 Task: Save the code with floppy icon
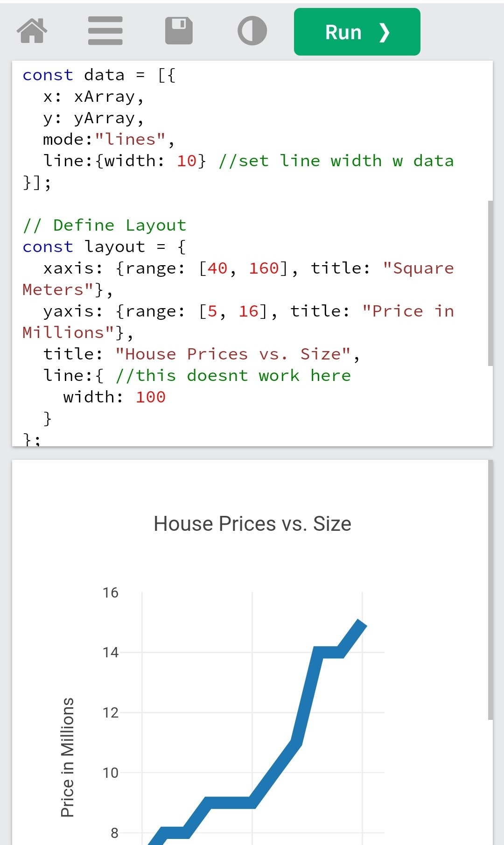point(179,31)
